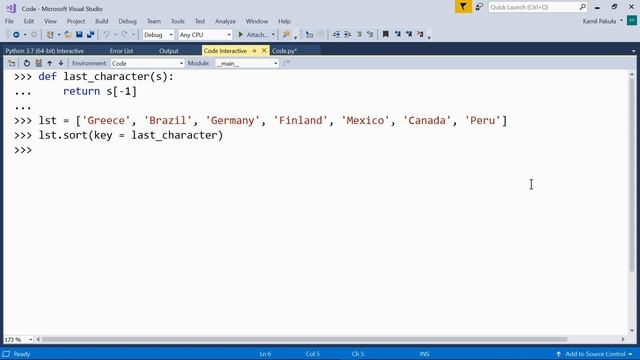Viewport: 640px width, 360px height.
Task: Click the Previous Bookmark toolbar icon
Action: point(398,35)
